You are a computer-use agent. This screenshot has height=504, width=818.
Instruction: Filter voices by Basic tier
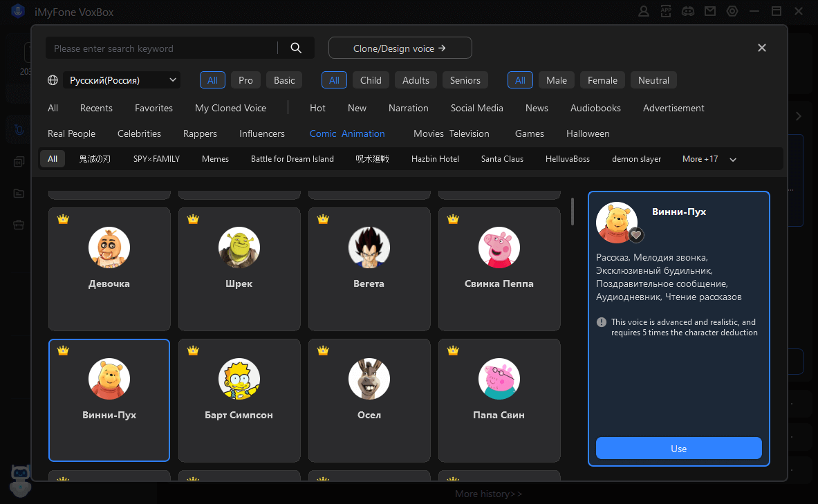tap(284, 80)
